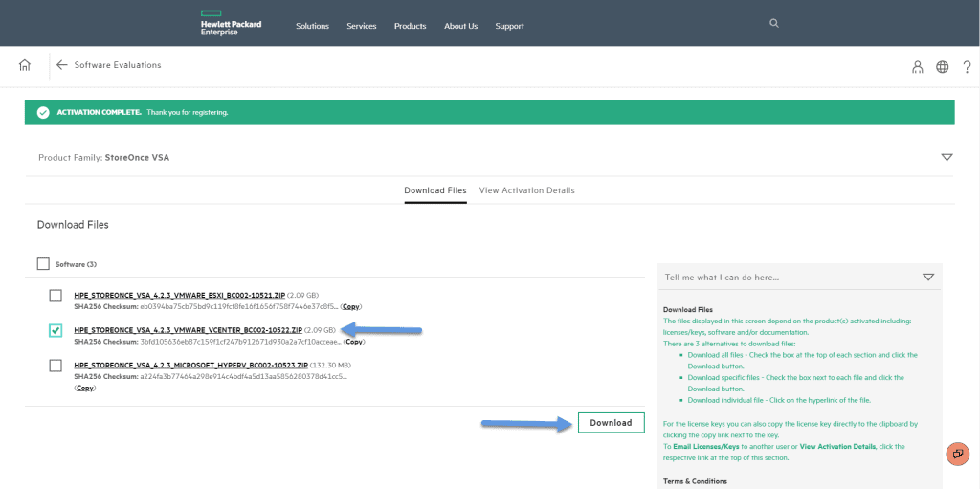Go to the home icon
This screenshot has height=489, width=980.
24,65
